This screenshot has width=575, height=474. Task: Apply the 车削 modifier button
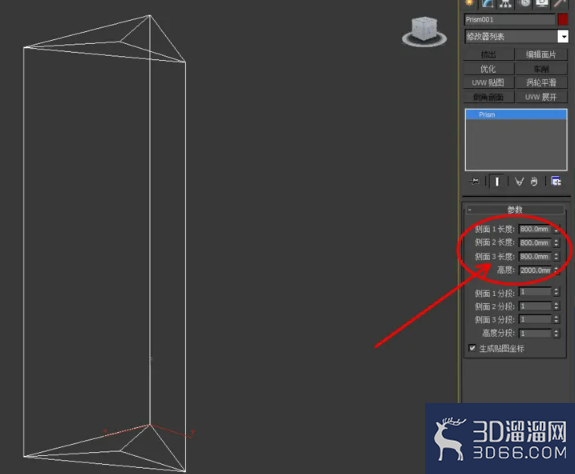point(541,69)
